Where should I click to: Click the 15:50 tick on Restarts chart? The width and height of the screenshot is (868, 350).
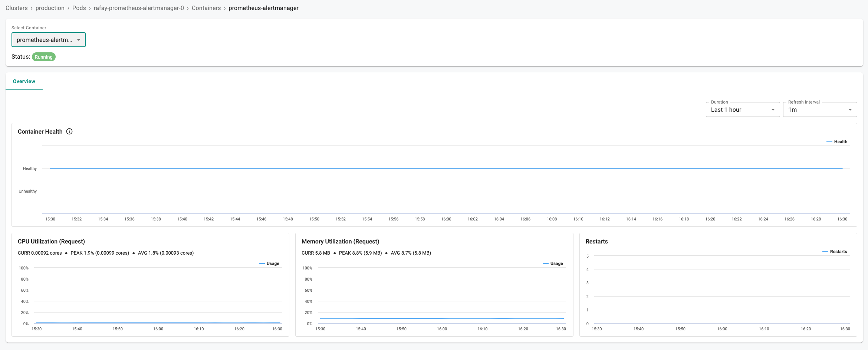point(680,329)
